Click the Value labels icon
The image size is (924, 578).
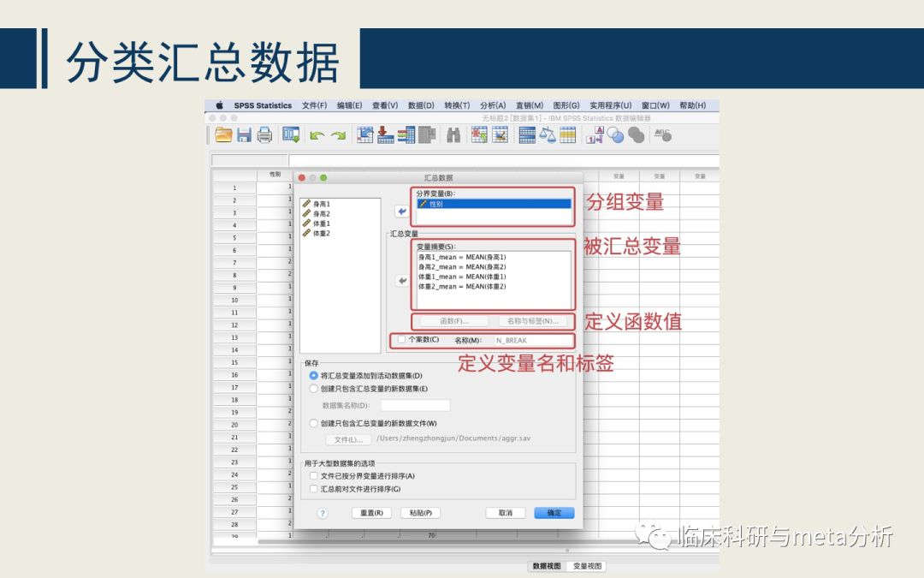595,135
